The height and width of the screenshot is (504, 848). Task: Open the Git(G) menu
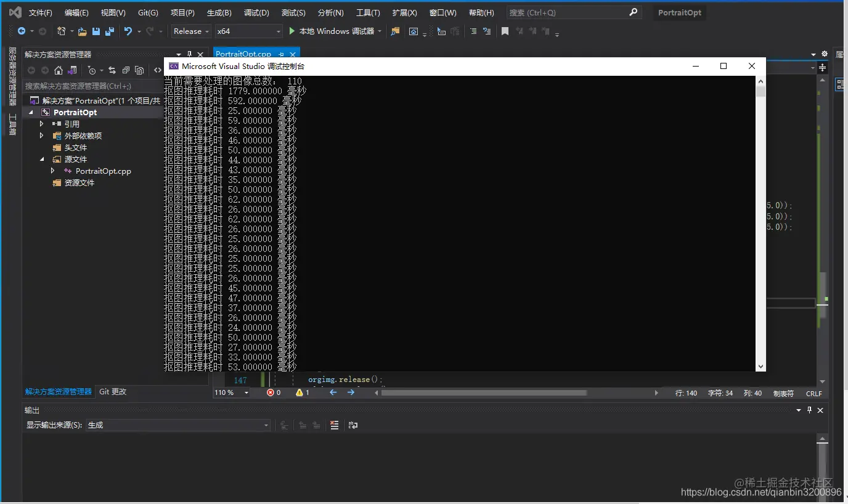(x=148, y=13)
